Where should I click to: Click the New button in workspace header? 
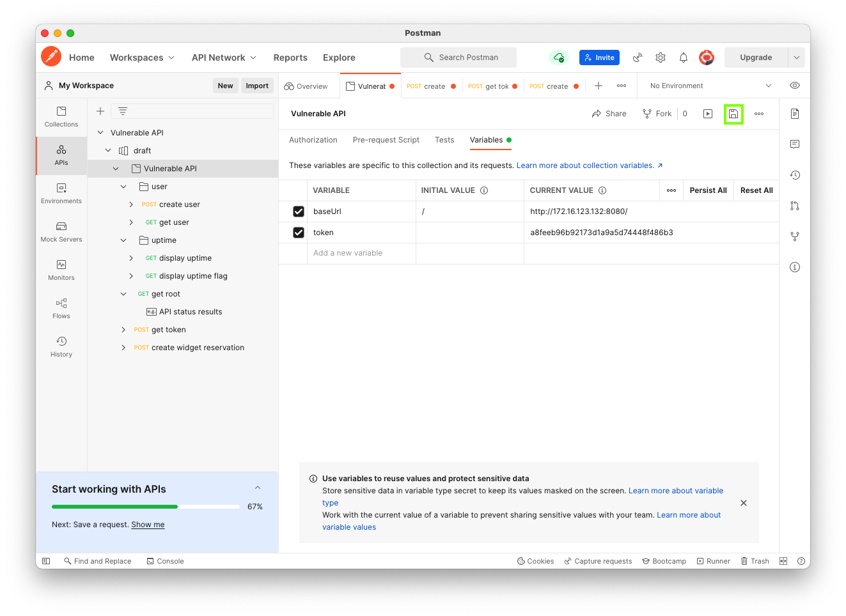(x=226, y=86)
